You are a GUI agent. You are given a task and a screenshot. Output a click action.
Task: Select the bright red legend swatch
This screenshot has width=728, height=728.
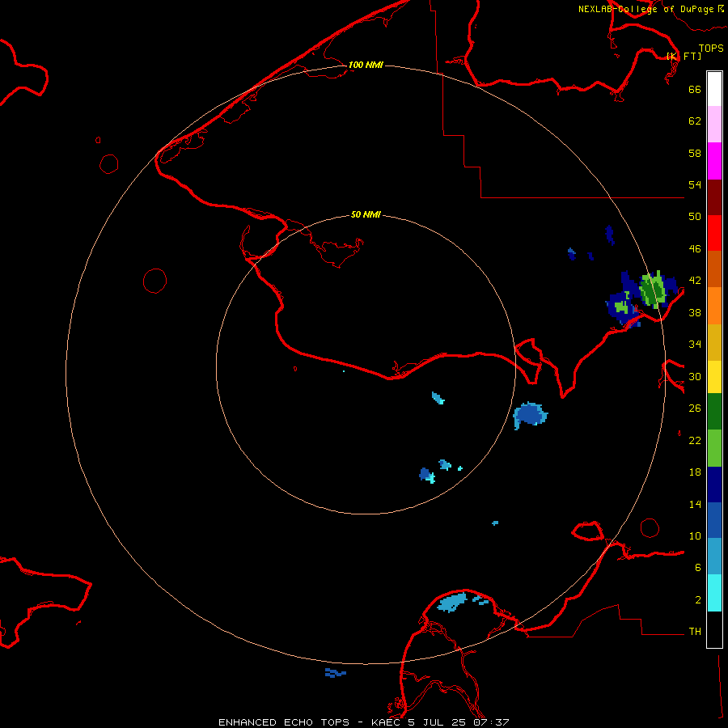coord(714,234)
